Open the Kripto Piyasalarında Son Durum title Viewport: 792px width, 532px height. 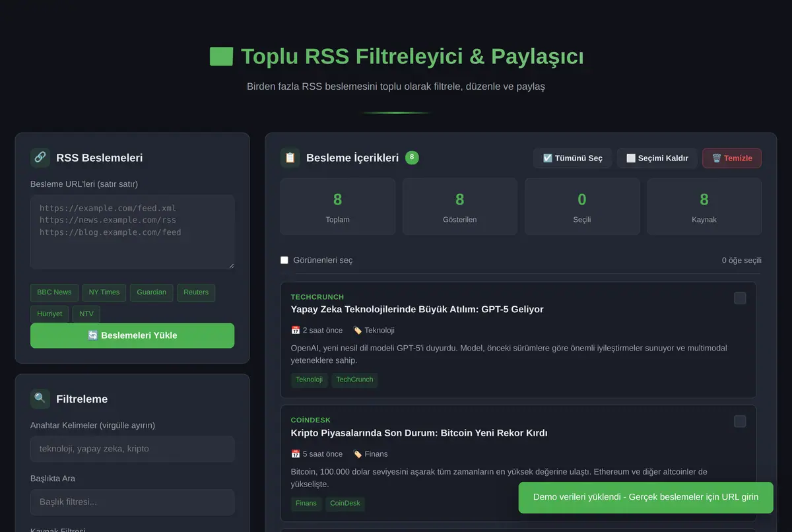tap(419, 433)
